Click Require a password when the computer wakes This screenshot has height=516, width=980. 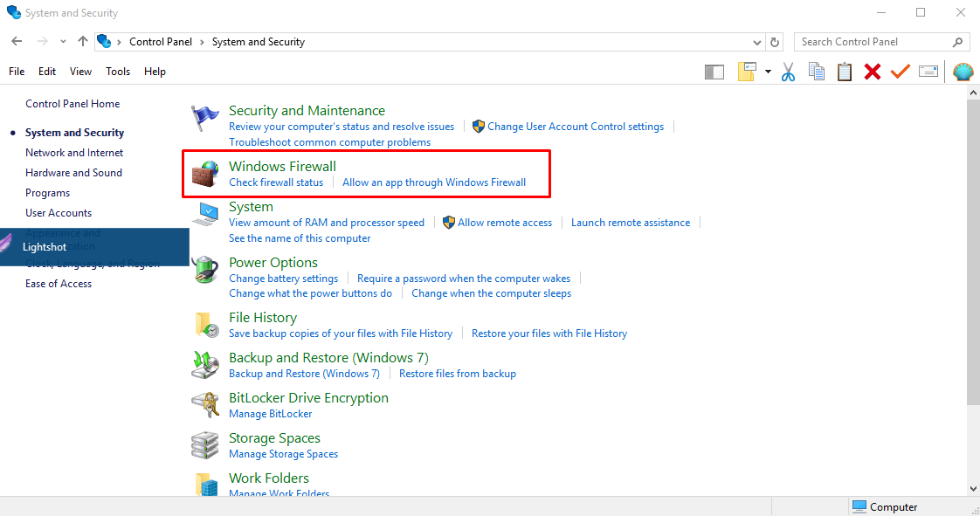pos(464,279)
